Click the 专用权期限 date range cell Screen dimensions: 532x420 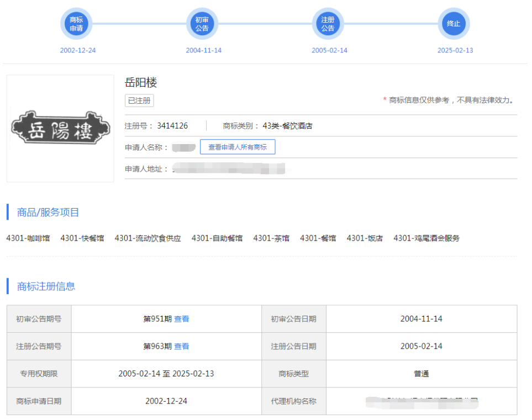coord(166,374)
